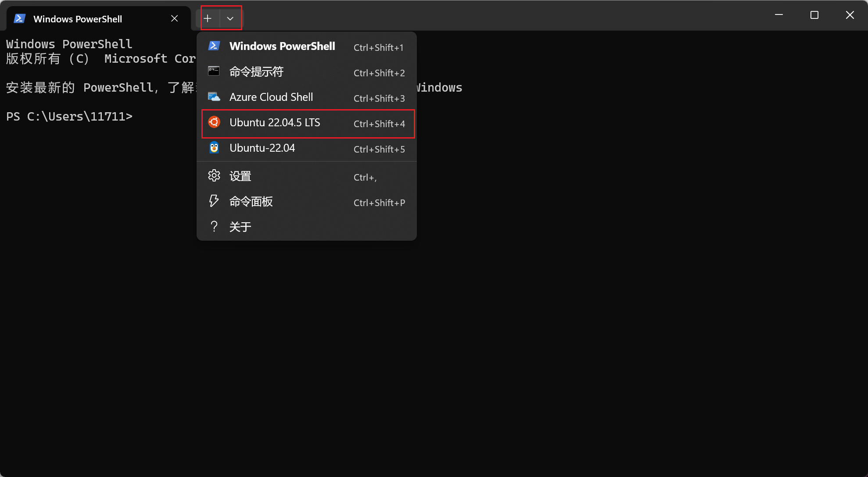Click the Windows PowerShell shield icon in menu
Viewport: 868px width, 477px height.
(x=214, y=46)
